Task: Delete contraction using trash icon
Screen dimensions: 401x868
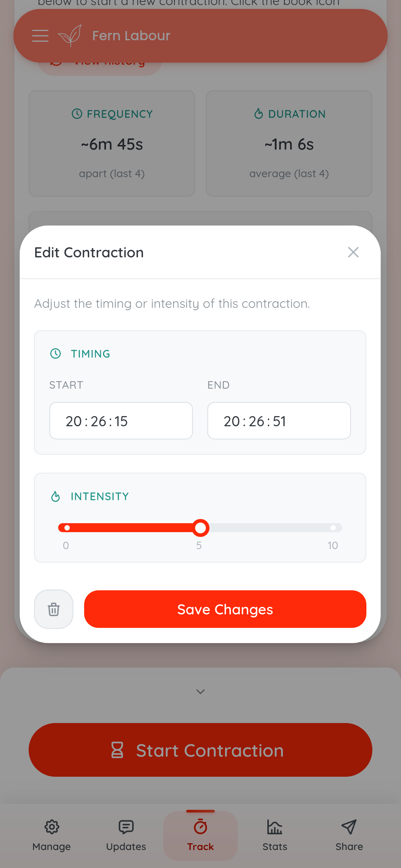Action: (54, 609)
